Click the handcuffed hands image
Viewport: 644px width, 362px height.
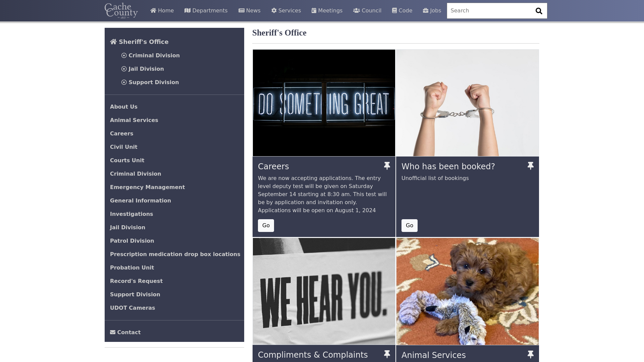tap(468, 103)
